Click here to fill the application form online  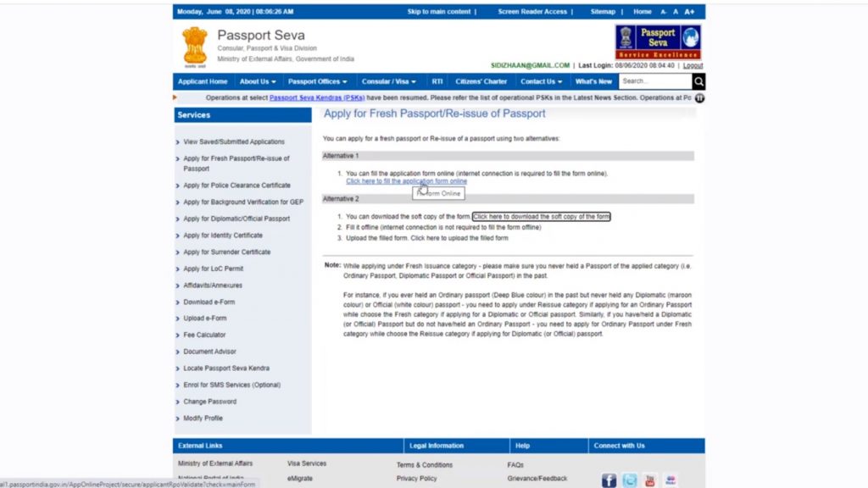[406, 181]
